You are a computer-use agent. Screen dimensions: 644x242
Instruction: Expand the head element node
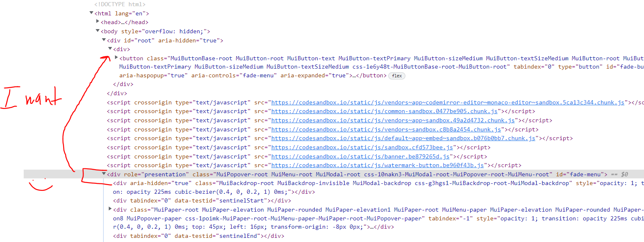click(97, 22)
